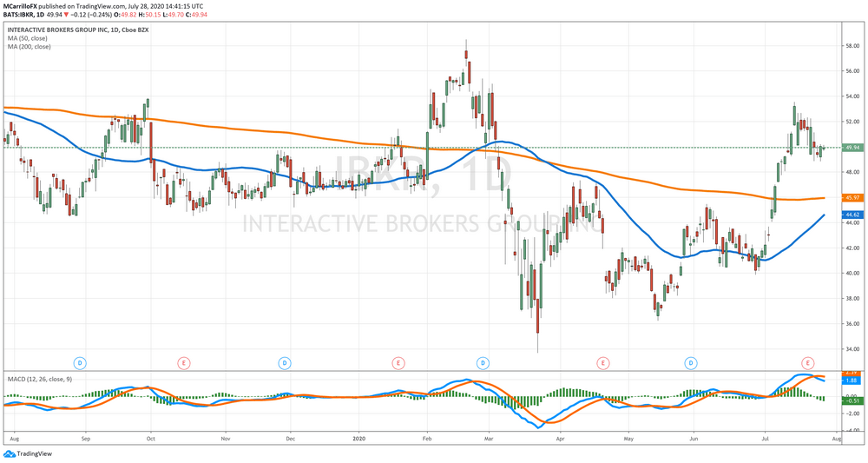Viewport: 868px width, 463px height.
Task: Open the earnings marker below mid-October
Action: [184, 363]
